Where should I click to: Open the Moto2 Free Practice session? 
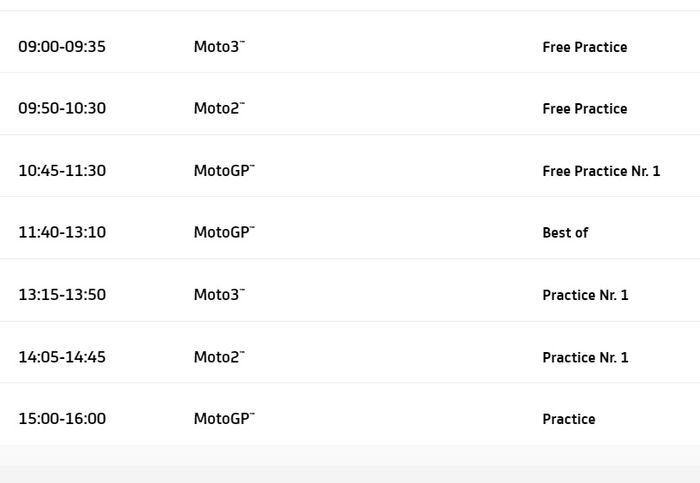[x=584, y=109]
